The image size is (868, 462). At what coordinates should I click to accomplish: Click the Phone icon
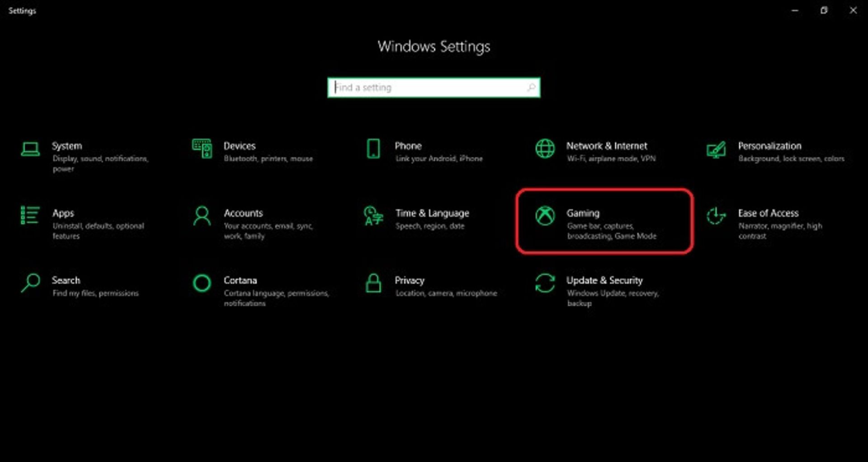pos(373,149)
